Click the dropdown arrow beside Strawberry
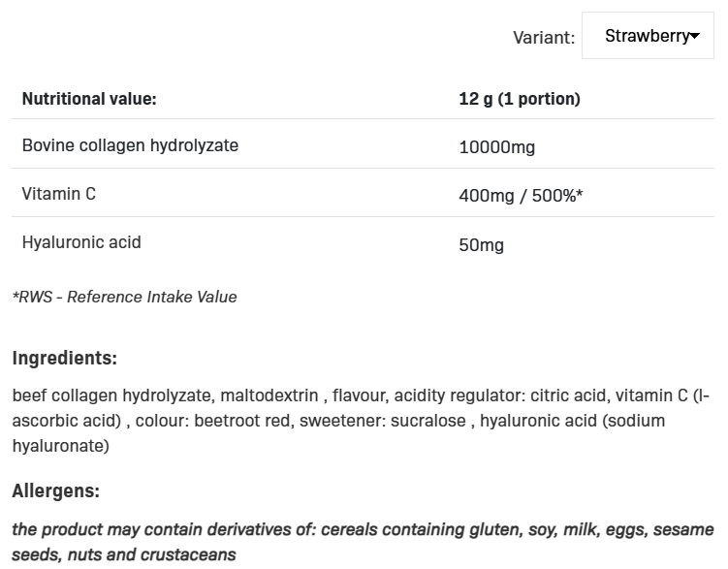728x569 pixels. [695, 36]
